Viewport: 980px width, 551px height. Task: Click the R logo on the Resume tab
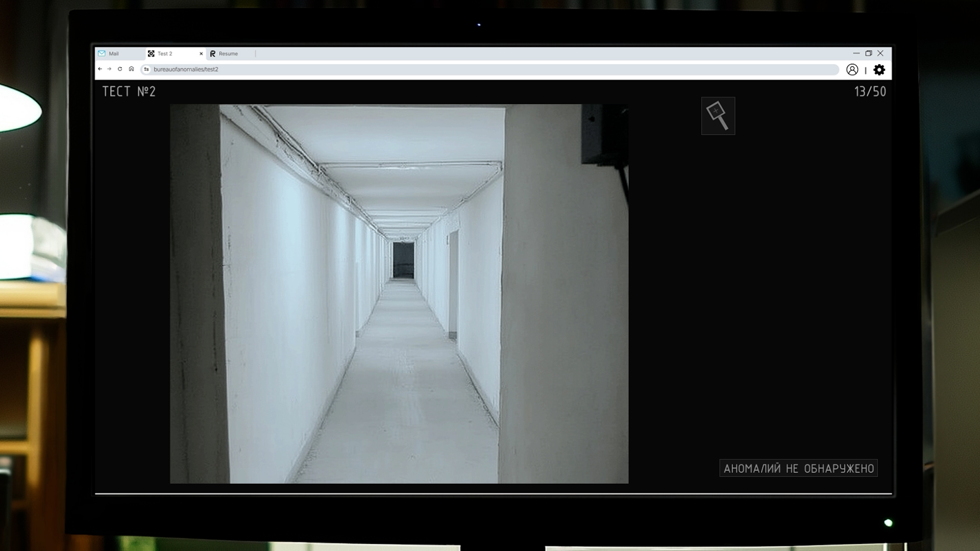click(x=214, y=53)
